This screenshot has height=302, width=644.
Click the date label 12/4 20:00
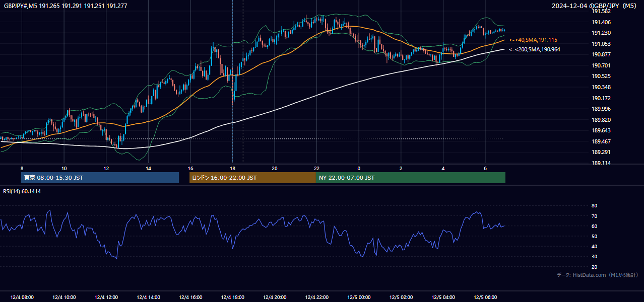pyautogui.click(x=275, y=297)
